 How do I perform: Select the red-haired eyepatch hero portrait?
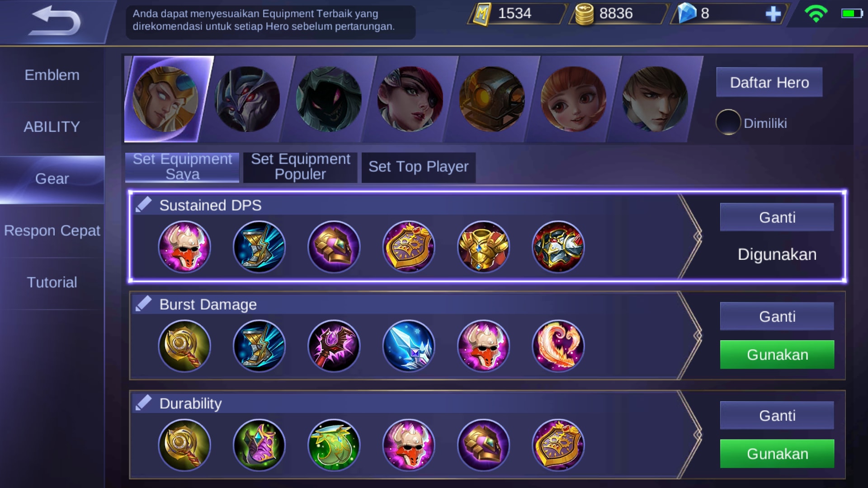(410, 99)
